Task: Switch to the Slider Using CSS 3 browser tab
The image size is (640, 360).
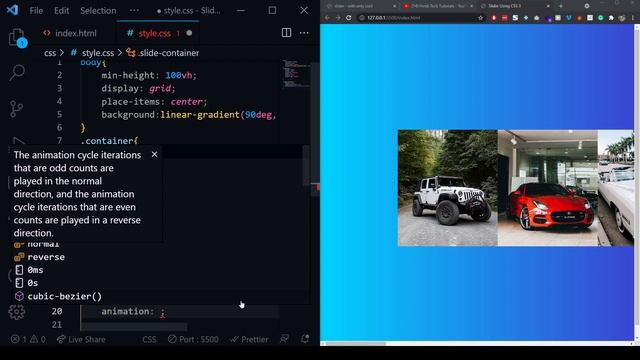Action: click(x=514, y=6)
